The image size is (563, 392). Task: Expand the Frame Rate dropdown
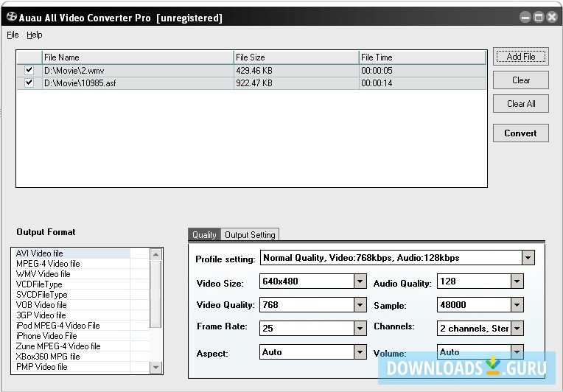pos(360,328)
